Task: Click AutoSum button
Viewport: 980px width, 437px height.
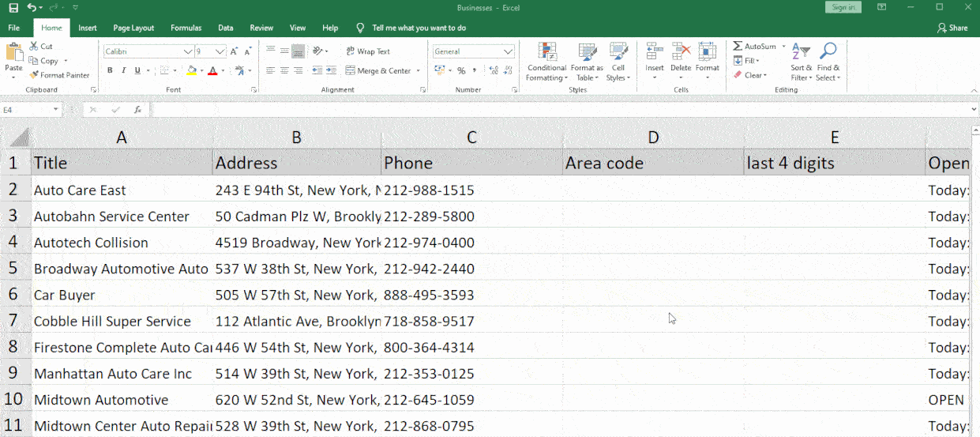Action: (755, 47)
